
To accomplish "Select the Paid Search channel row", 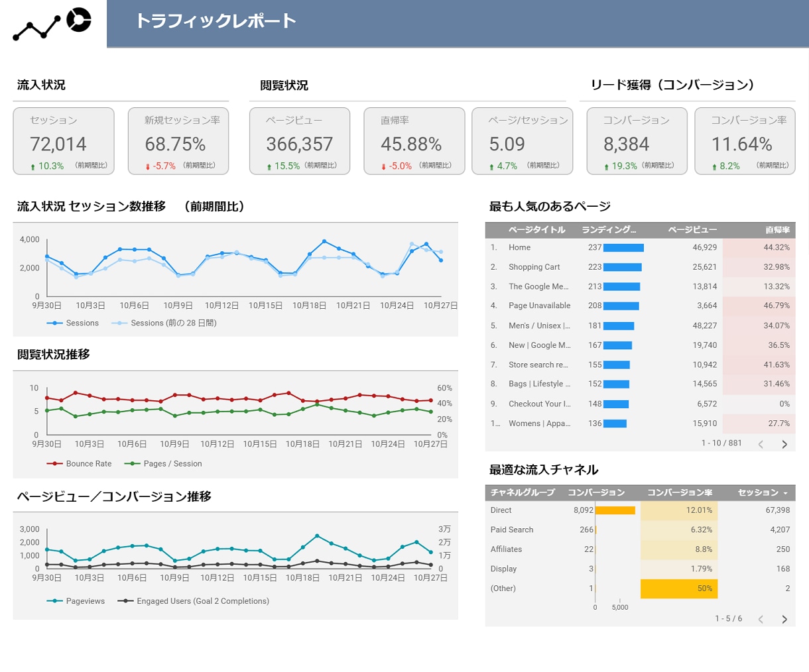I will pos(640,530).
